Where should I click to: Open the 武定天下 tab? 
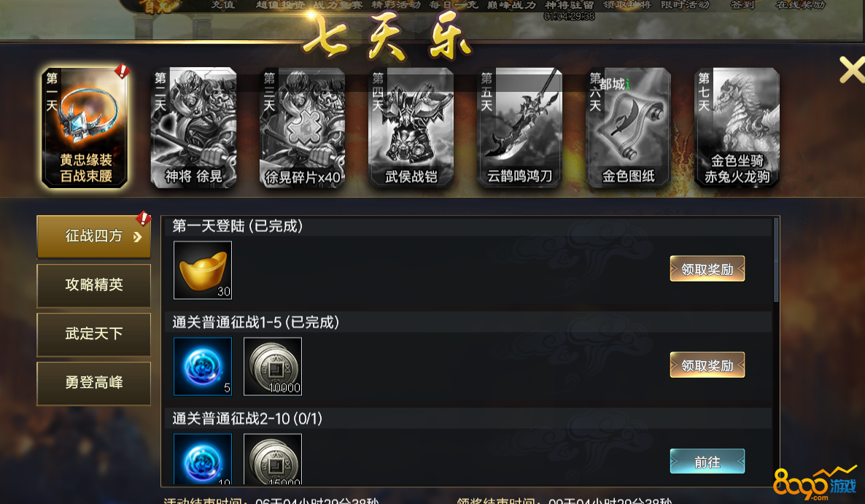click(x=94, y=334)
